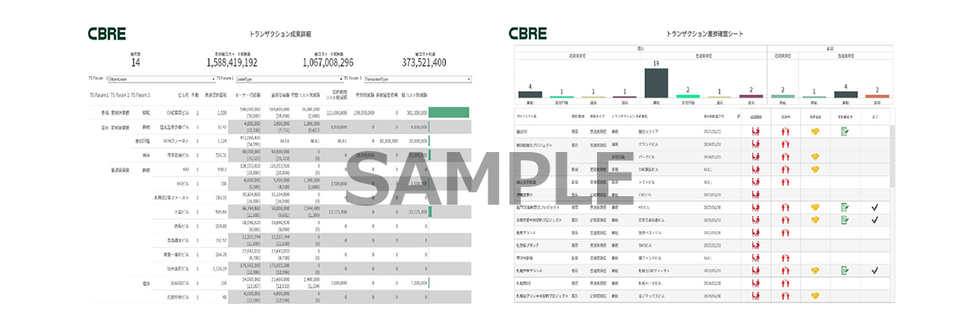Open the TS Param 3 TransactionType dropdown

[418, 79]
